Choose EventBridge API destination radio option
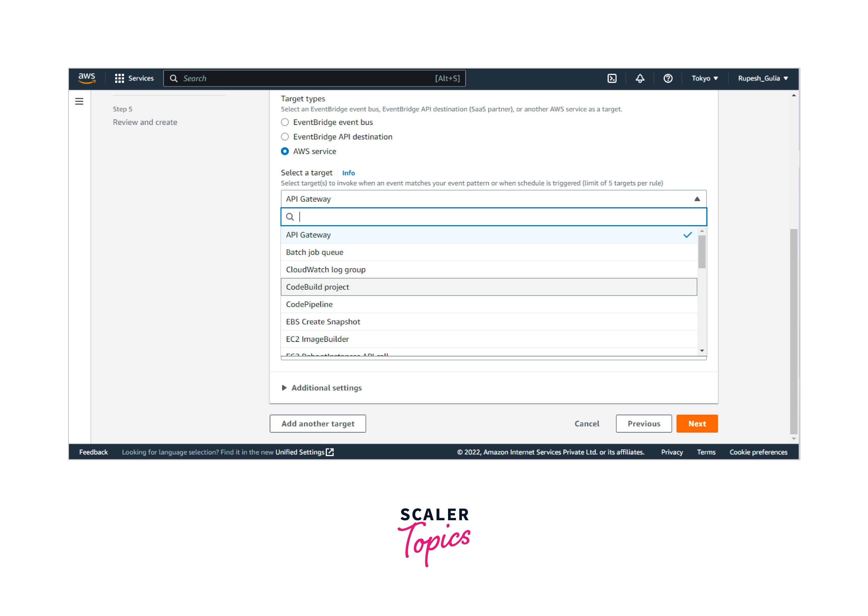 pos(285,137)
